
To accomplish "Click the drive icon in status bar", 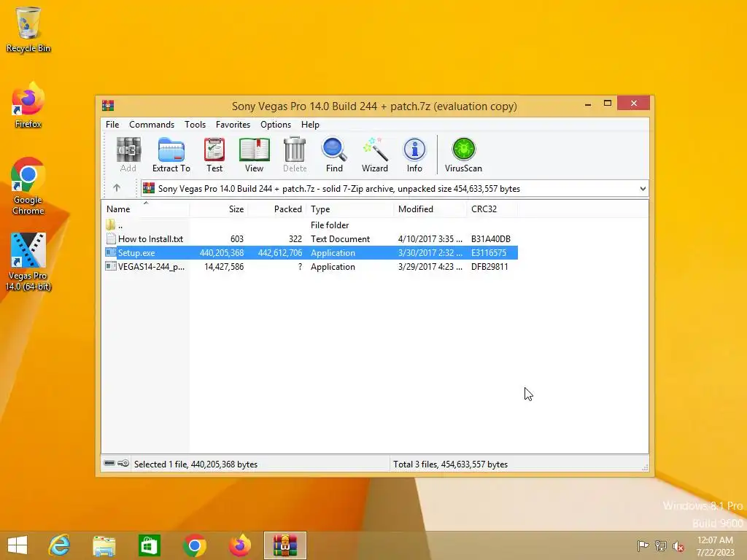I will [109, 463].
